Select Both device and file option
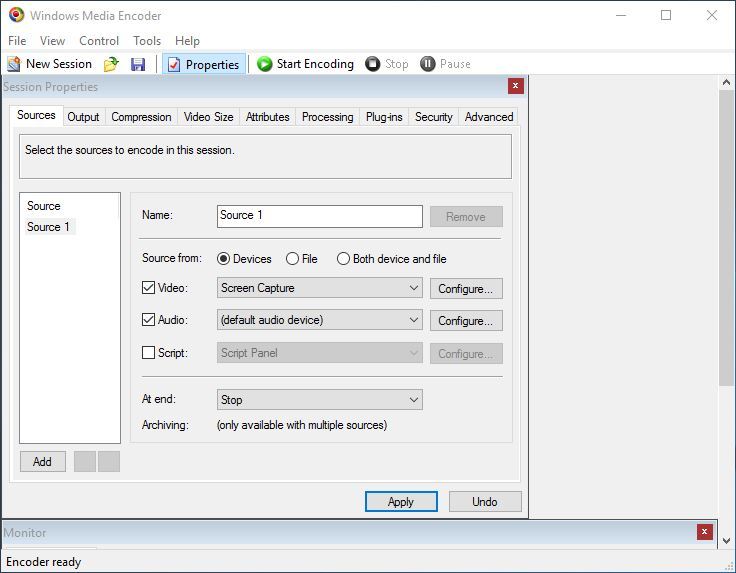 coord(343,259)
